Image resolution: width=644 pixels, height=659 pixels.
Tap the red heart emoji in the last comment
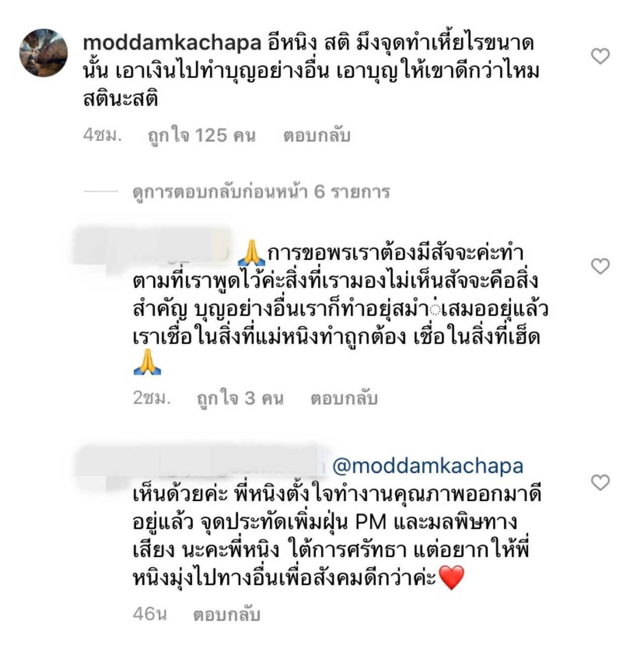click(x=452, y=577)
